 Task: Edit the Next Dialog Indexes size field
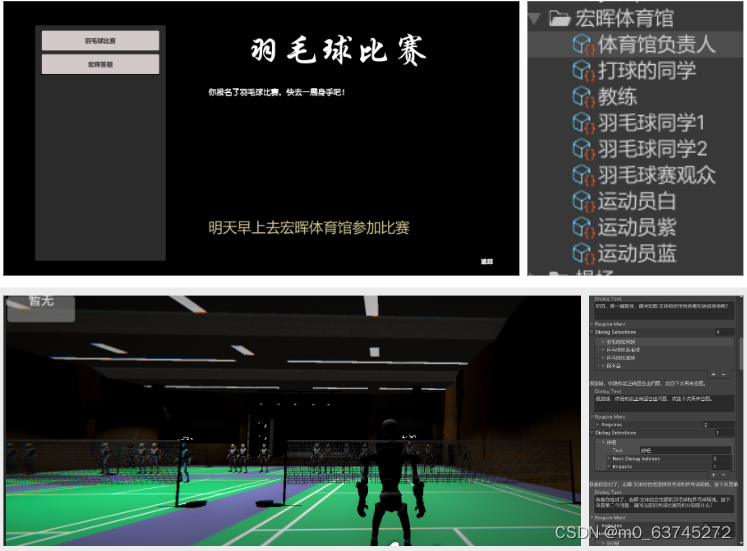[721, 459]
